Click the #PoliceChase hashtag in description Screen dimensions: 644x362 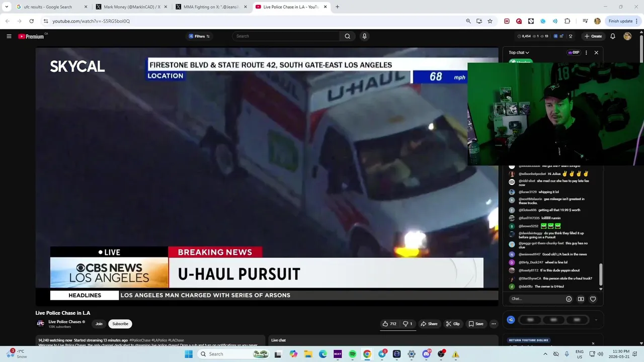(140, 340)
